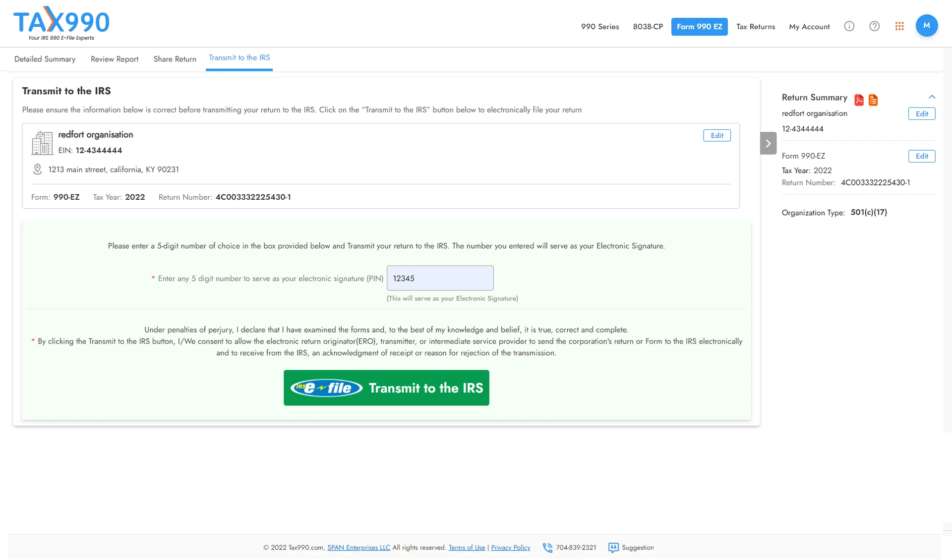Click the Suggestion speech bubble icon

click(x=613, y=548)
